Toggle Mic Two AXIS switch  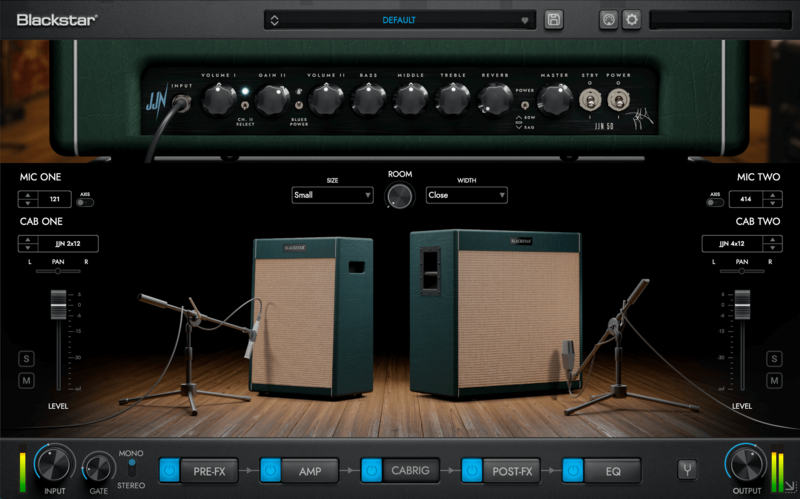pyautogui.click(x=715, y=203)
